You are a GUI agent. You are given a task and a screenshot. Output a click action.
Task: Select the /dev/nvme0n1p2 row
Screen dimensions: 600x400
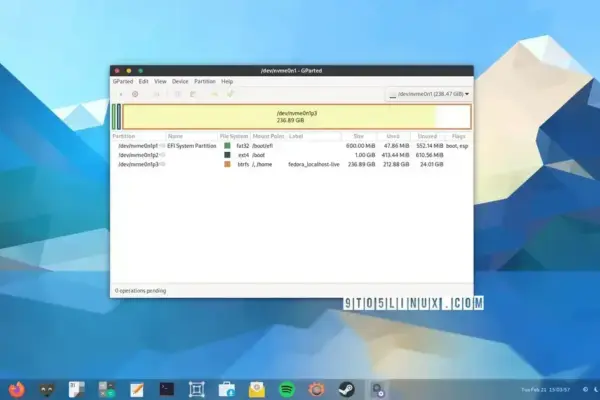click(292, 155)
